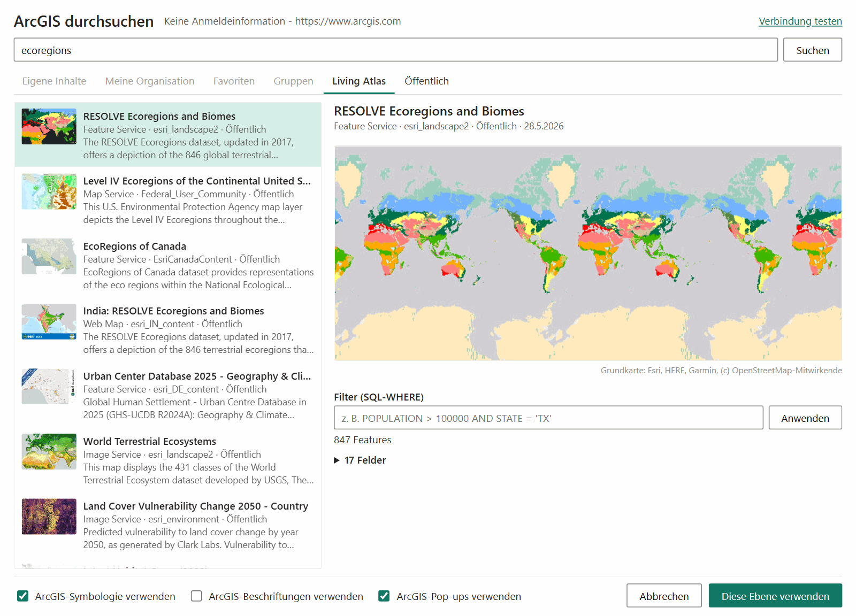Click the 847 Features count text
This screenshot has height=616, width=856.
(x=362, y=440)
